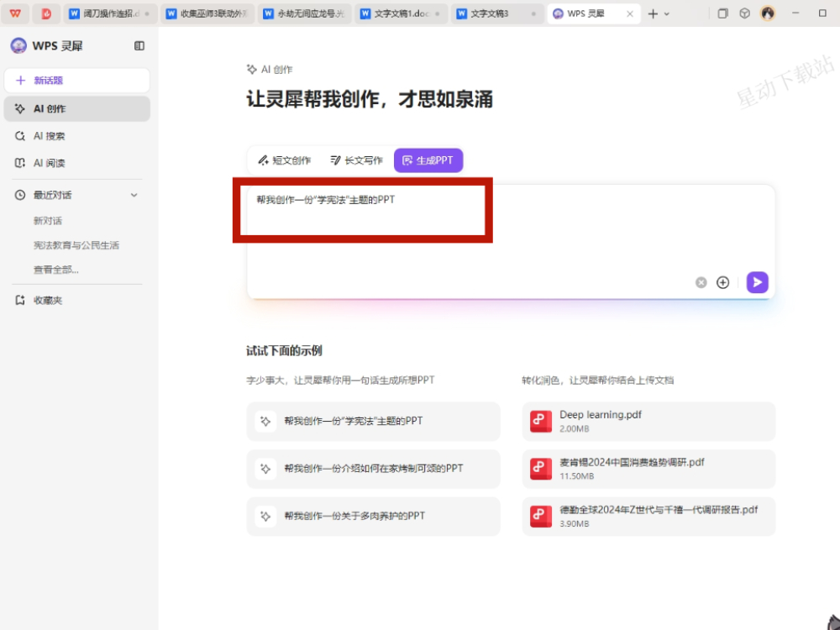840x630 pixels.
Task: Click the 麦肯锡2024中国消费趋势调研.pdf file icon
Action: (x=540, y=469)
